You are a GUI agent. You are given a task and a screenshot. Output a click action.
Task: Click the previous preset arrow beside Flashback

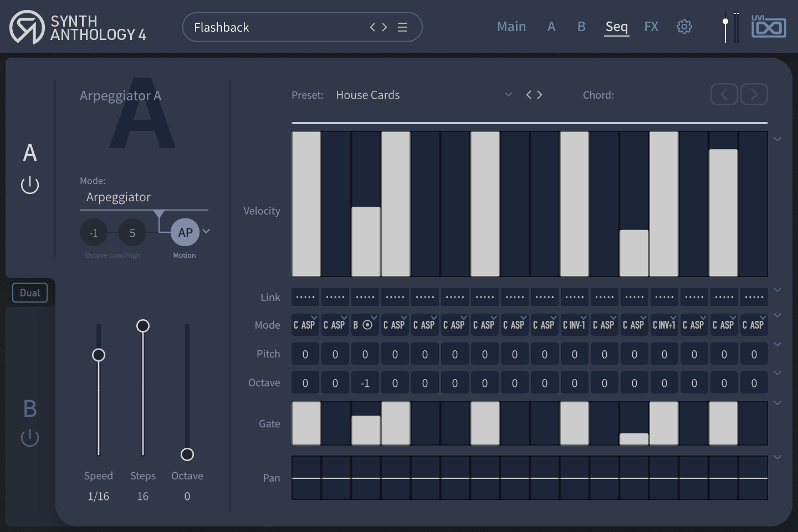click(x=372, y=27)
